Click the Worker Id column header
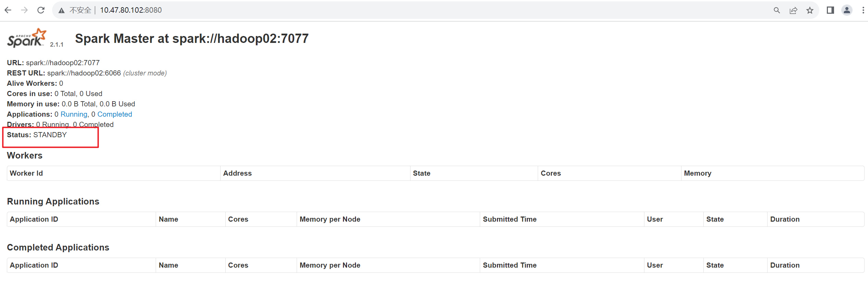The width and height of the screenshot is (868, 304). [x=26, y=173]
